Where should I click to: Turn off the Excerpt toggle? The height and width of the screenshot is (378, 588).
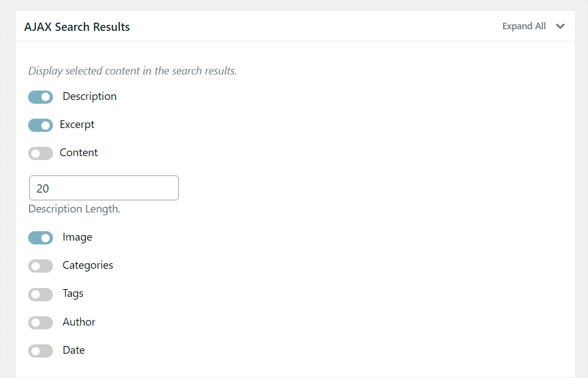point(40,125)
